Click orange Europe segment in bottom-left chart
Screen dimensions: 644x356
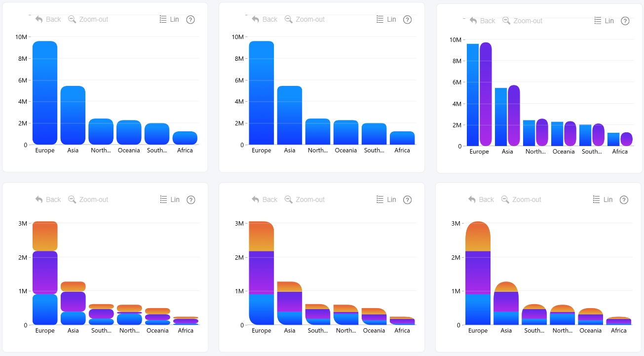[45, 236]
